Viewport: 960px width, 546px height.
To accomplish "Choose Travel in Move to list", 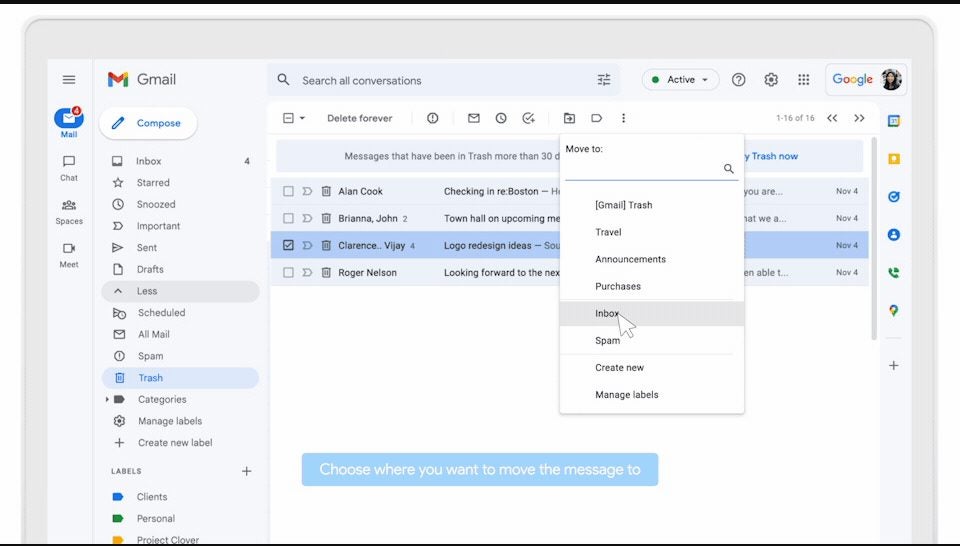I will click(652, 232).
